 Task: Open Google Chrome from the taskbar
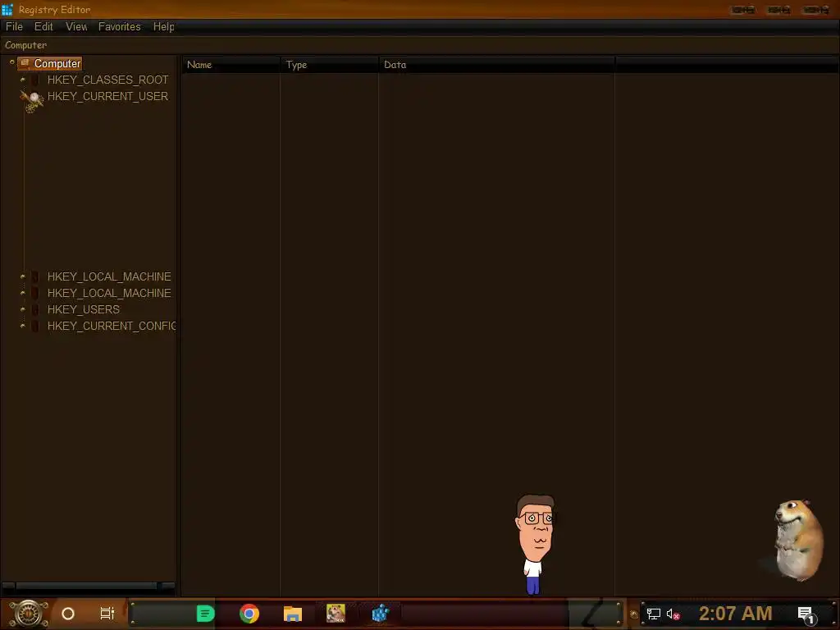click(249, 614)
